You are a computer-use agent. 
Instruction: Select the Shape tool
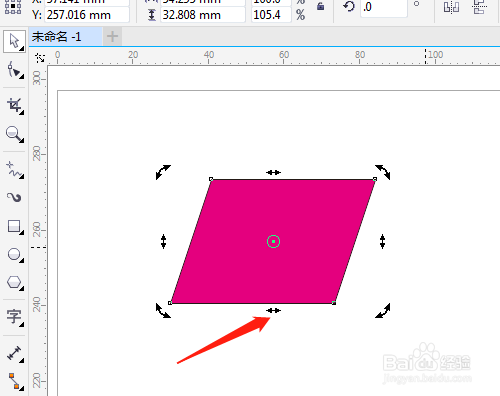coord(15,70)
